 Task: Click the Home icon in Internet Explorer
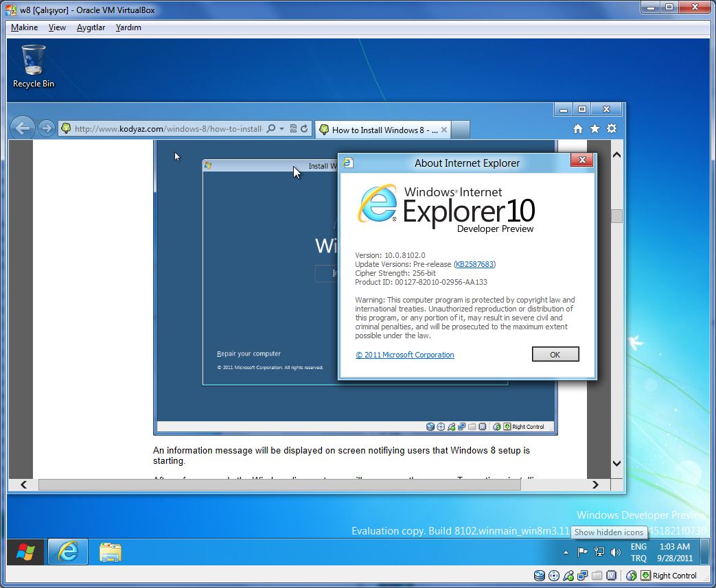click(x=577, y=128)
